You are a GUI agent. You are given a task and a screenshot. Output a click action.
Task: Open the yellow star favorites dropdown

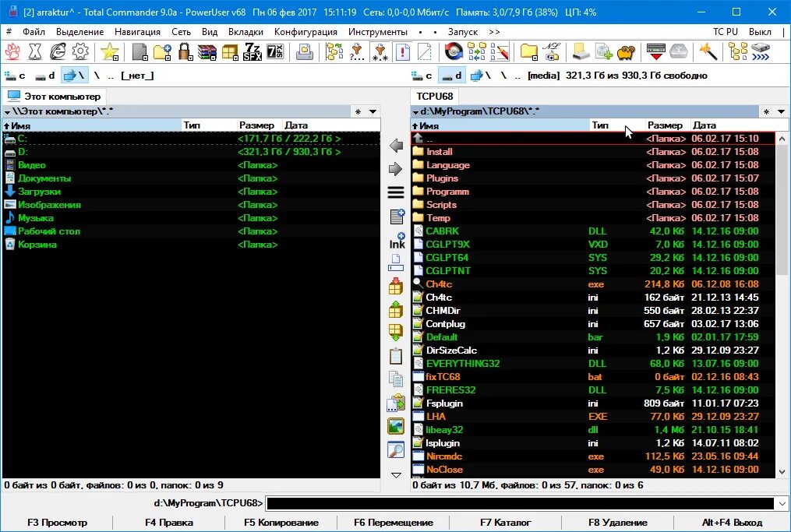point(110,51)
